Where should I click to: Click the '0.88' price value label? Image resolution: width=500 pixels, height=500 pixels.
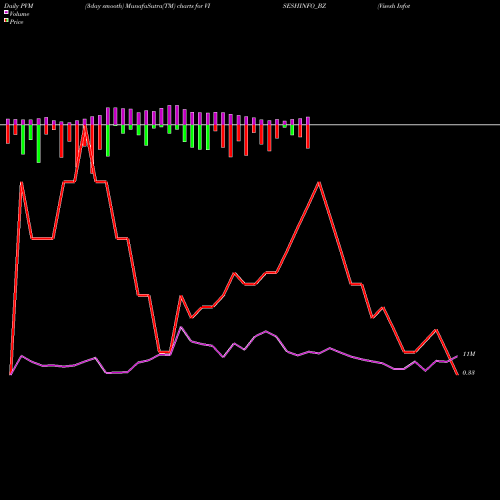click(x=469, y=373)
